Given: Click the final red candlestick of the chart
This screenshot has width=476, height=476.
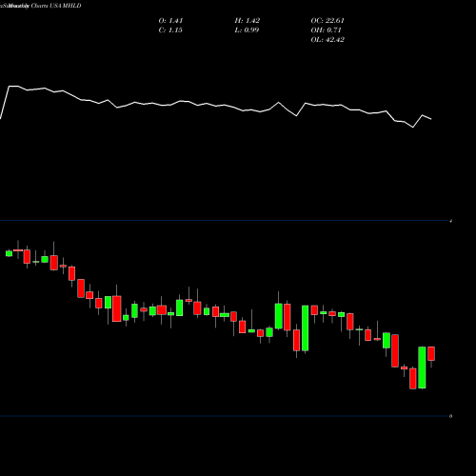Looking at the screenshot, I should [431, 353].
